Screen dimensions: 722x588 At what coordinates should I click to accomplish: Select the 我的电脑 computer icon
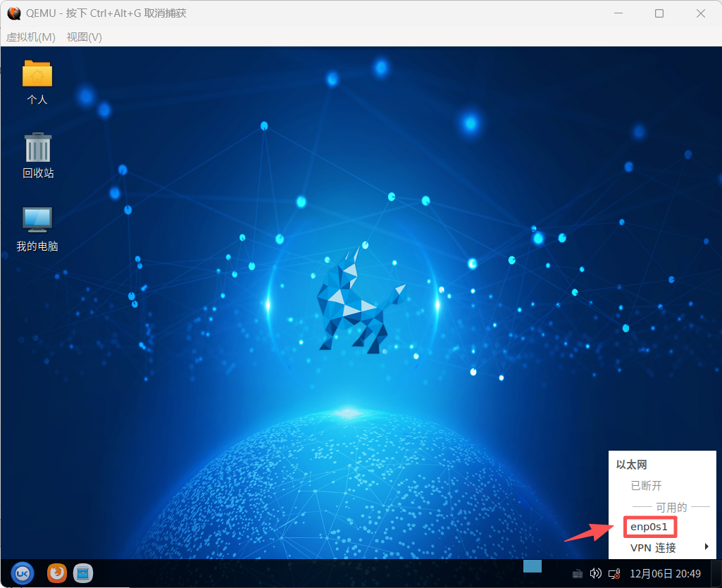pos(37,229)
